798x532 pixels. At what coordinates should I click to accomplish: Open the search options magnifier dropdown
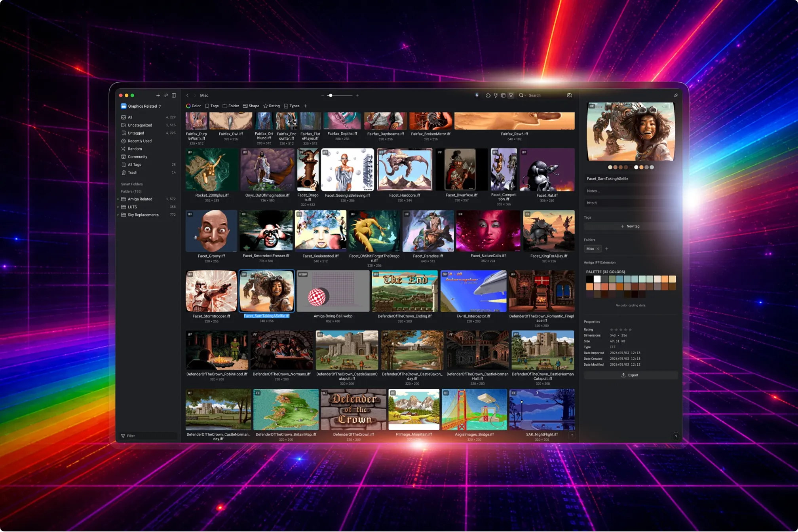(522, 95)
